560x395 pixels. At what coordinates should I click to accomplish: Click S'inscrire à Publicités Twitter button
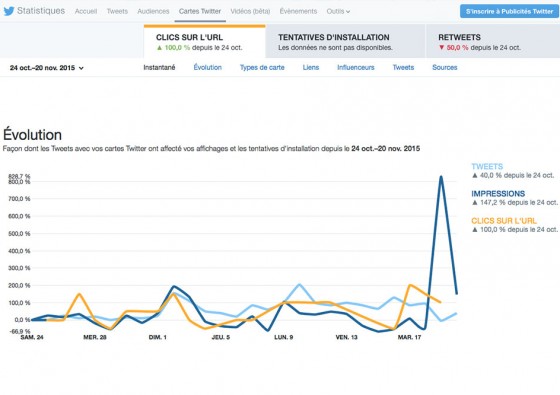pyautogui.click(x=509, y=11)
